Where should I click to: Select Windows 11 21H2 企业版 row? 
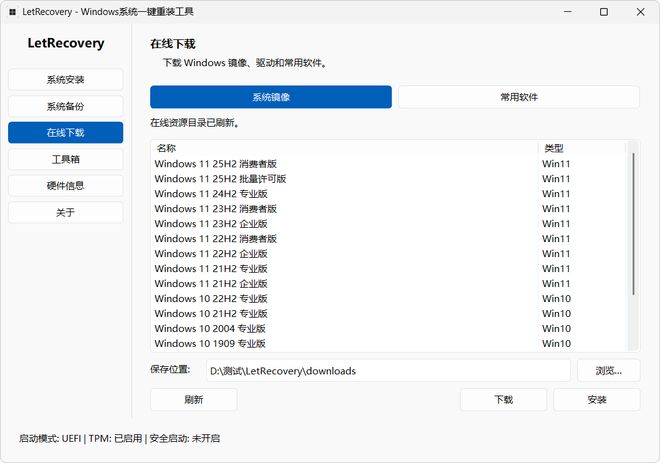[x=389, y=283]
